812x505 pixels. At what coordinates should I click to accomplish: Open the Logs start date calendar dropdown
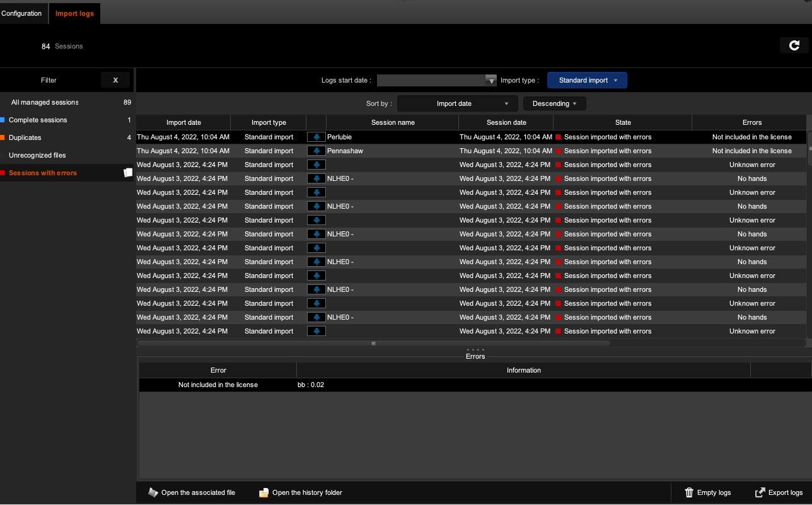point(491,80)
